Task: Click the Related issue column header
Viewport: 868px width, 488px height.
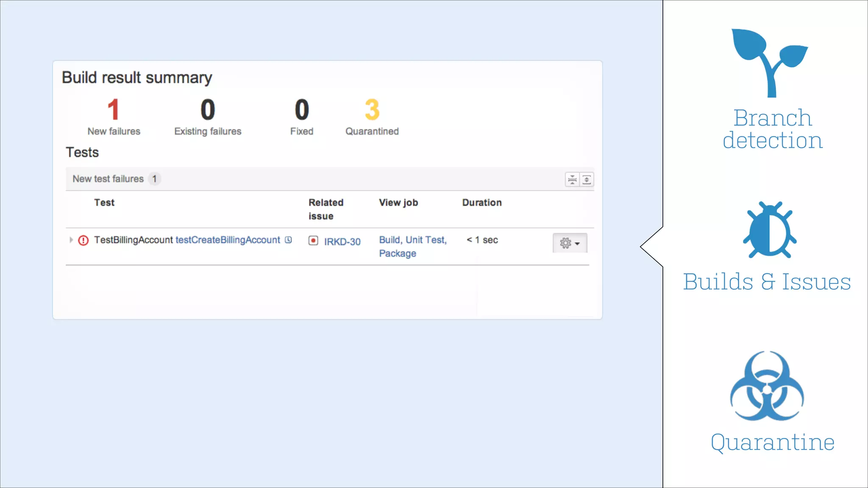Action: point(326,209)
